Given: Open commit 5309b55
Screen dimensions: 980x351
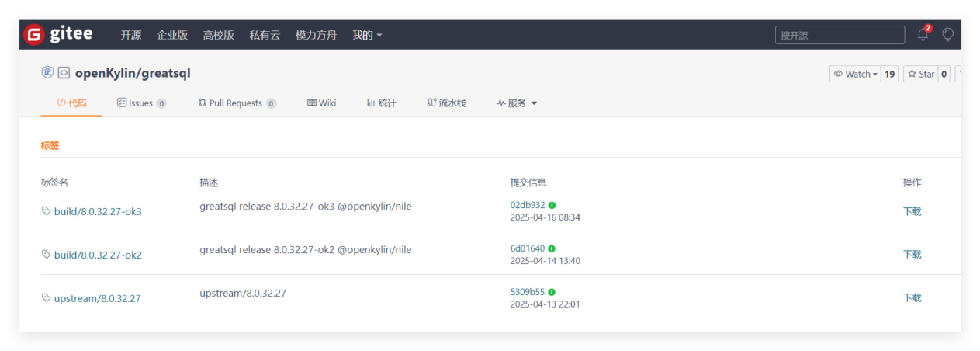Looking at the screenshot, I should (528, 292).
